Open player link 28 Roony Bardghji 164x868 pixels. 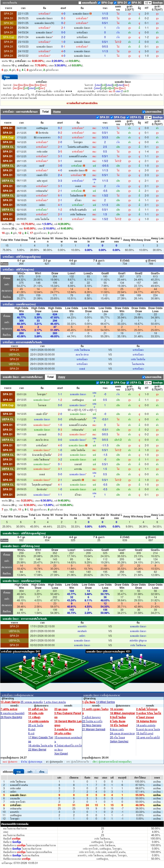(11, 717)
